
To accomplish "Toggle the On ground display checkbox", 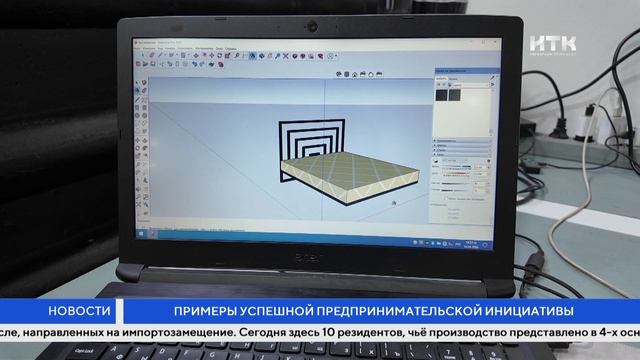I will click(451, 213).
